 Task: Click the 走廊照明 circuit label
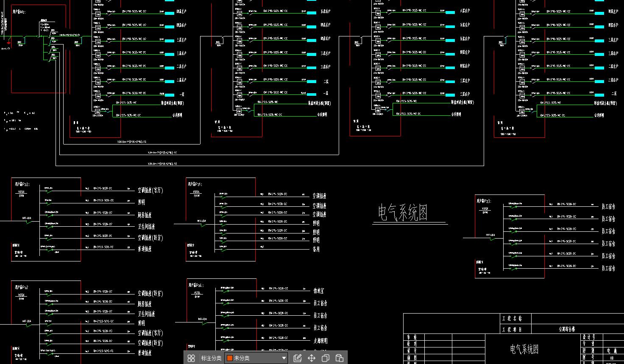(x=320, y=340)
